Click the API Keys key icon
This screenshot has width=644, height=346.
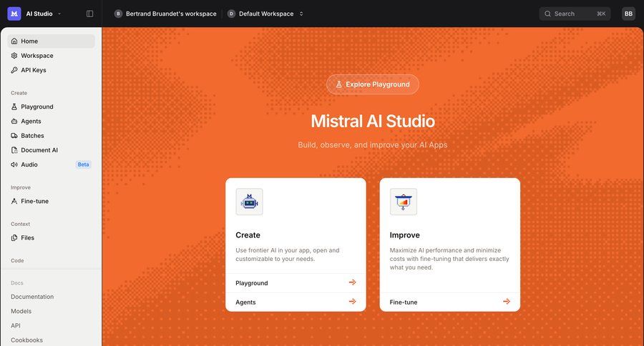14,70
